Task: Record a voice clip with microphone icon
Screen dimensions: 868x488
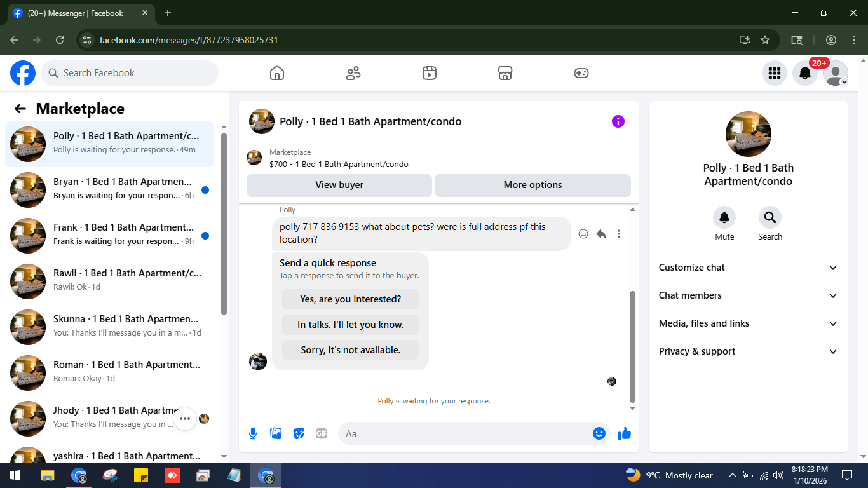Action: pyautogui.click(x=253, y=433)
